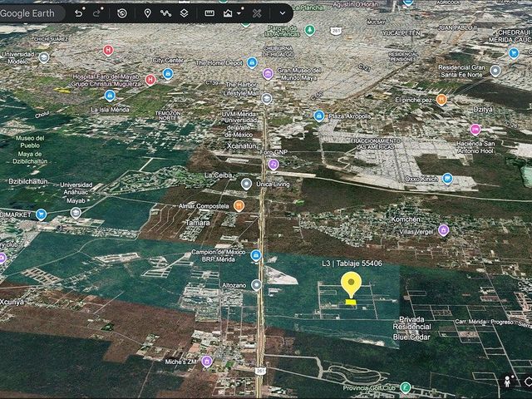The image size is (532, 399).
Task: Click the Google Earth search pill
Action: coord(31,13)
